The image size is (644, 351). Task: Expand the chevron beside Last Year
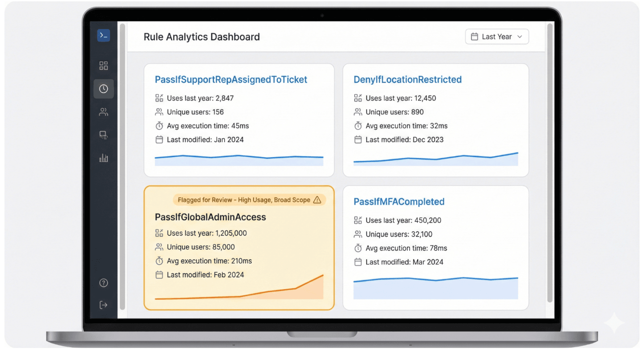click(520, 37)
